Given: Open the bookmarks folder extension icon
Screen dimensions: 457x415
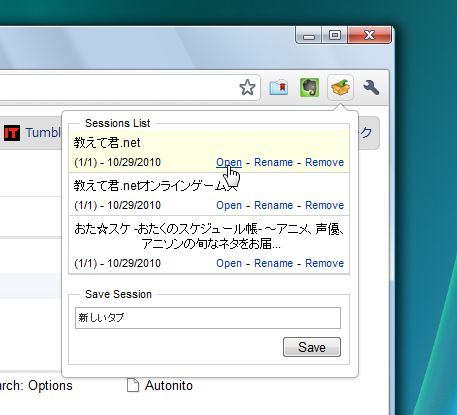Looking at the screenshot, I should click(279, 88).
